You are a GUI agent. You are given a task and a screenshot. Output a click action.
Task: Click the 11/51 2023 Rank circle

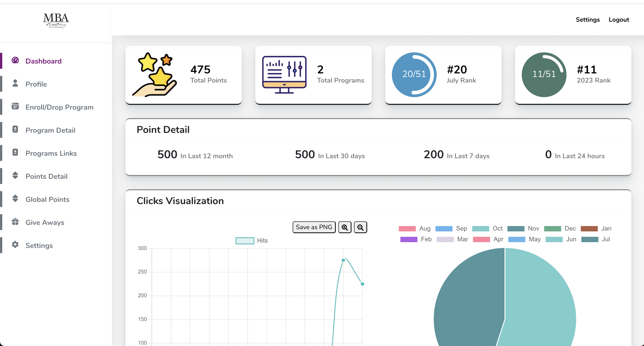click(x=544, y=75)
